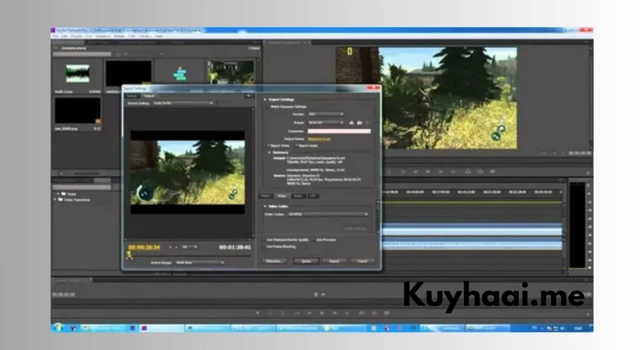Image resolution: width=644 pixels, height=350 pixels.
Task: Open the File menu in Premiere Pro
Action: click(55, 36)
